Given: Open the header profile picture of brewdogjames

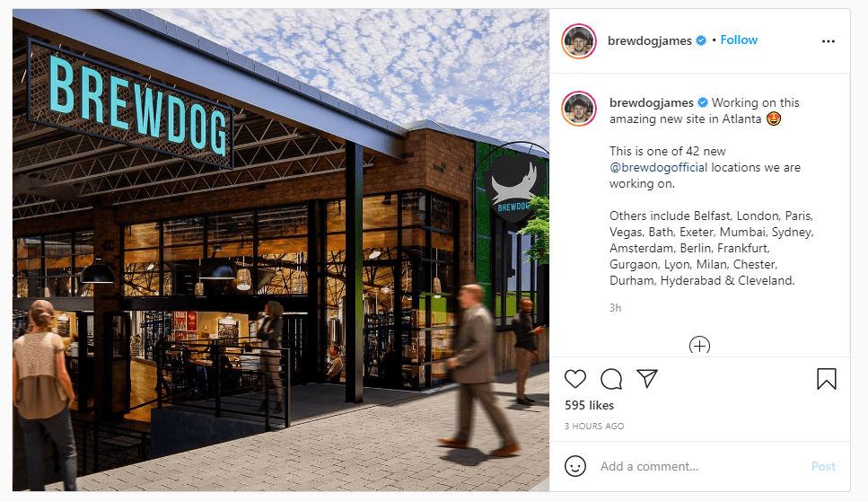Looking at the screenshot, I should [579, 41].
